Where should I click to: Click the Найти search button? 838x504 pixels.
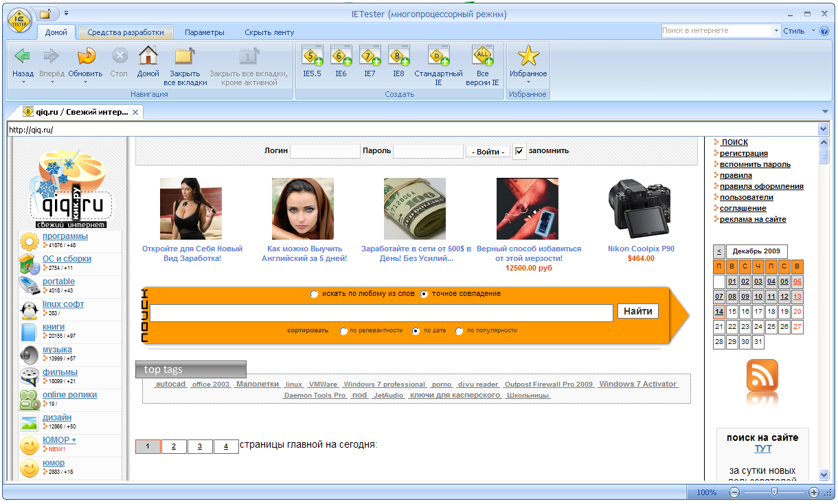point(638,311)
